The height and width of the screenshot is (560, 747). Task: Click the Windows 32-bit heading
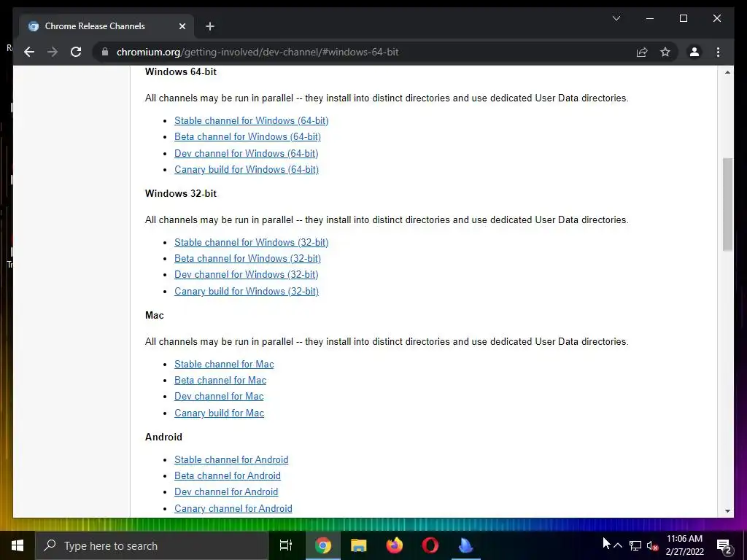tap(181, 194)
